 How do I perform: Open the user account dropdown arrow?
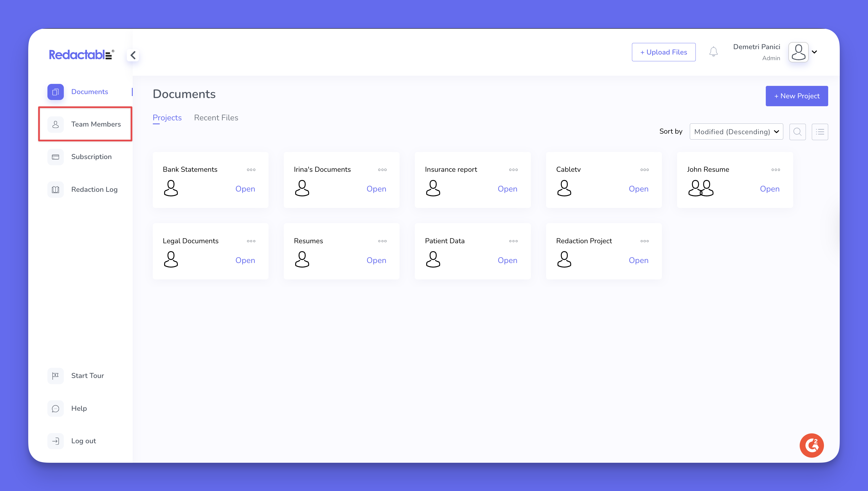tap(814, 52)
